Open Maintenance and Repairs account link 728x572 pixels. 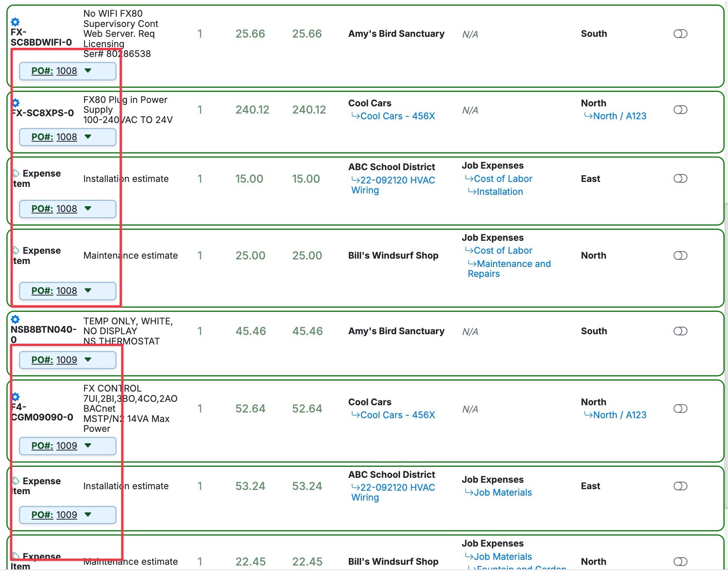click(509, 269)
